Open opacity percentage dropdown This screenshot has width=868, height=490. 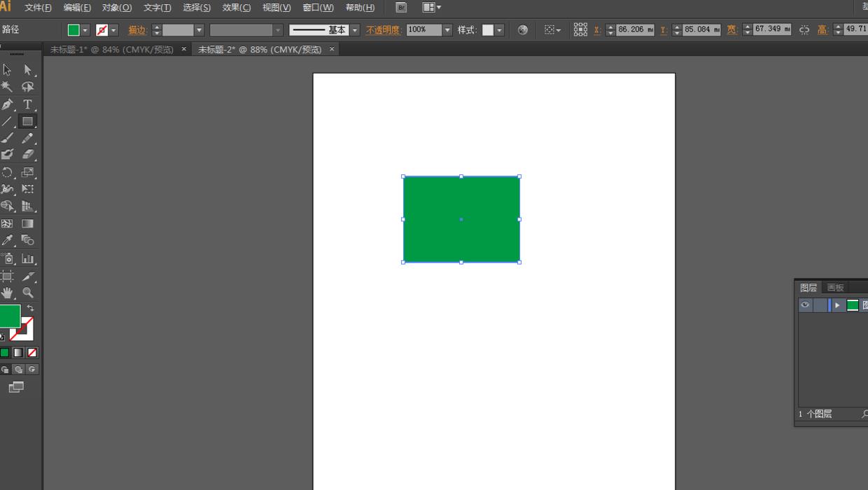tap(447, 30)
